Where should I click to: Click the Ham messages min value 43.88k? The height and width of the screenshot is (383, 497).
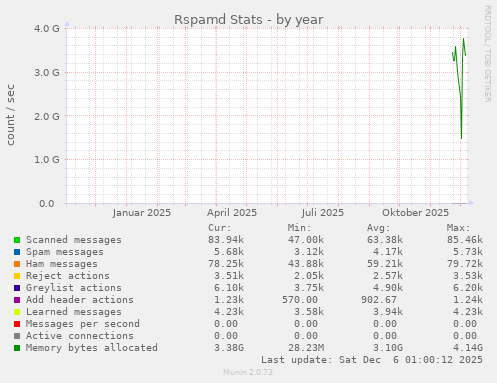pos(306,264)
